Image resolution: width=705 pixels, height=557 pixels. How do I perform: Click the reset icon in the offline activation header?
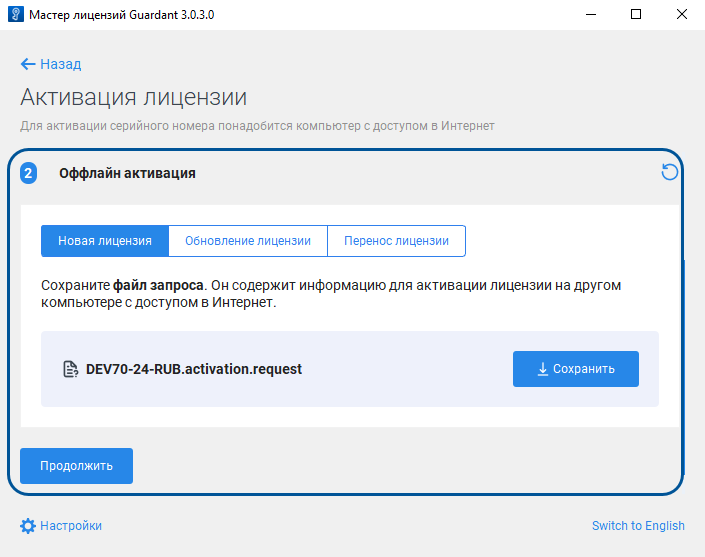pyautogui.click(x=670, y=172)
